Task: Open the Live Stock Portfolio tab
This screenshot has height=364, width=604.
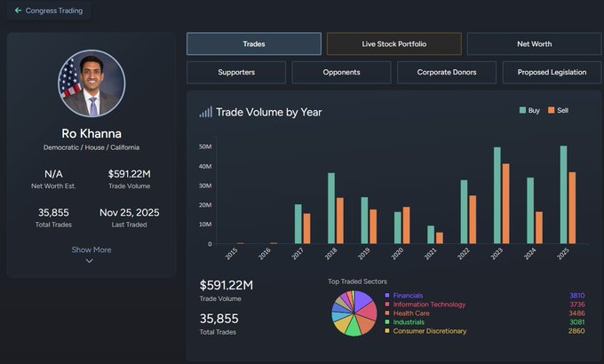Action: pos(393,44)
